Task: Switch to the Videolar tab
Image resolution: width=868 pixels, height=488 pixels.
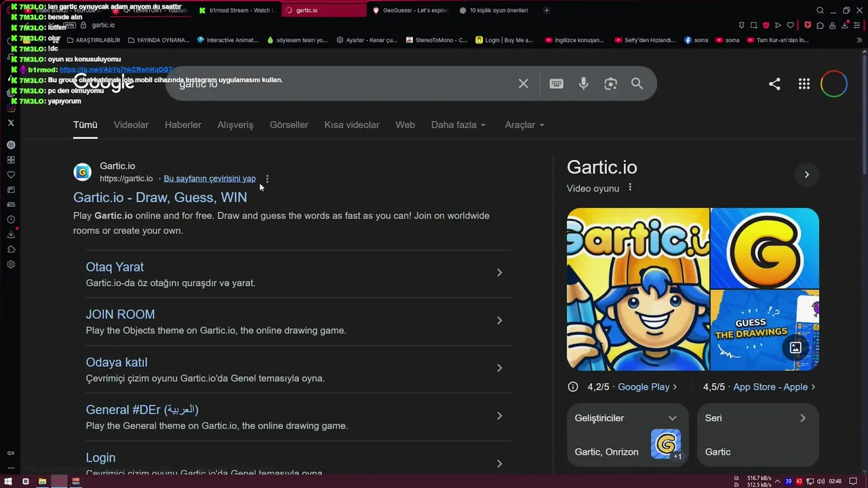Action: point(131,125)
